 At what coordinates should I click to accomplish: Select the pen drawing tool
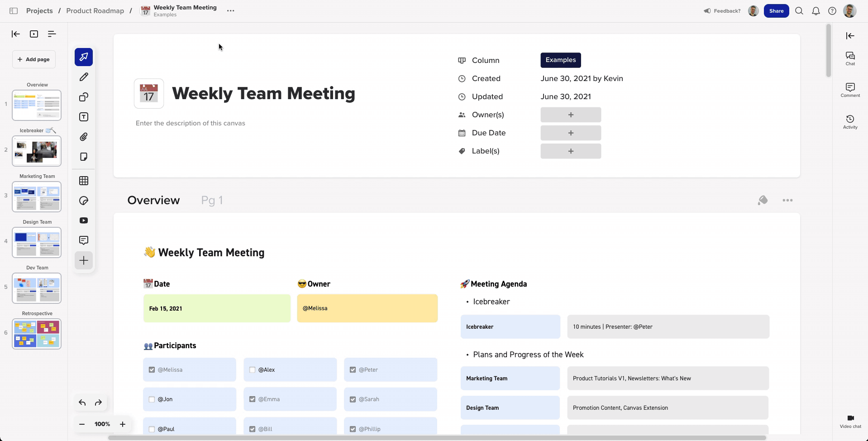[x=84, y=77]
